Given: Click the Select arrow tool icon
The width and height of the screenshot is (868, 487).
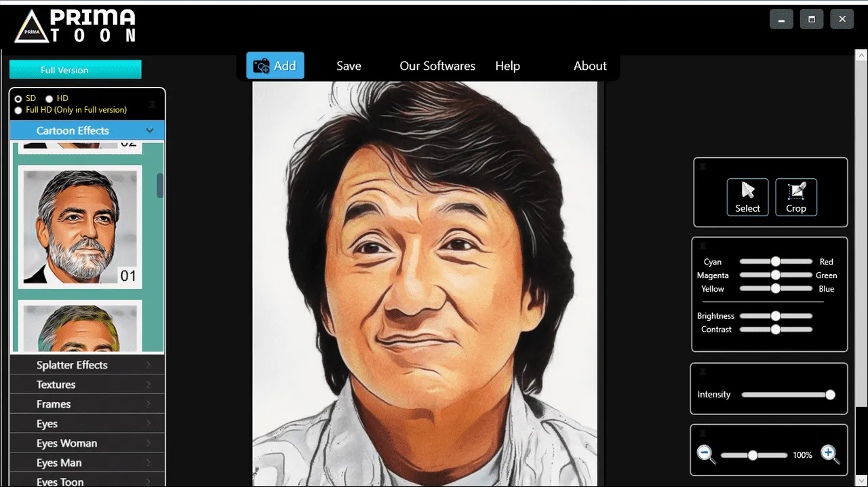Looking at the screenshot, I should click(748, 191).
